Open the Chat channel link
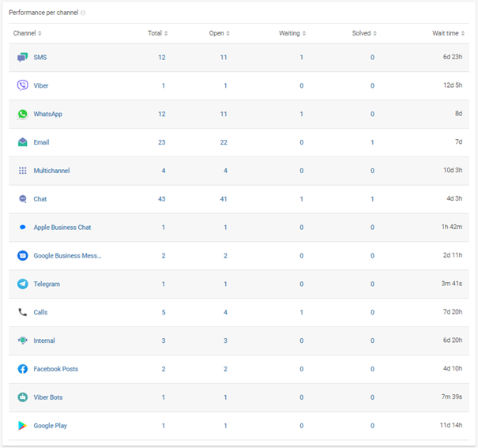Screen dimensions: 478x448 coord(40,199)
